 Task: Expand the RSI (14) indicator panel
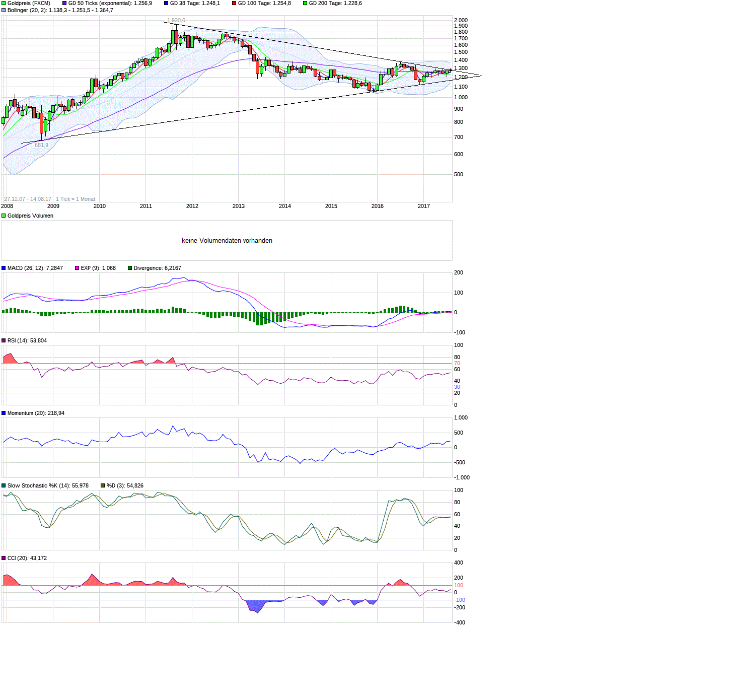tap(4, 340)
